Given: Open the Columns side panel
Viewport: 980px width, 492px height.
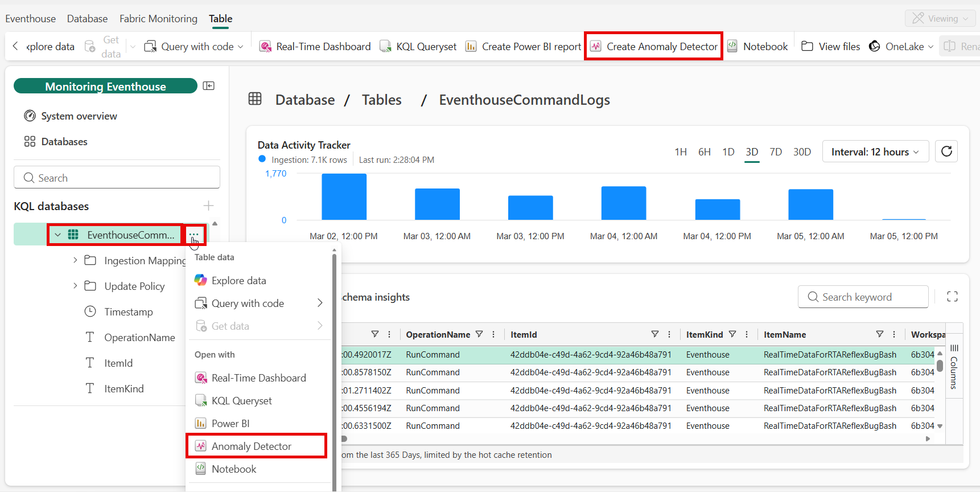Looking at the screenshot, I should pyautogui.click(x=954, y=366).
